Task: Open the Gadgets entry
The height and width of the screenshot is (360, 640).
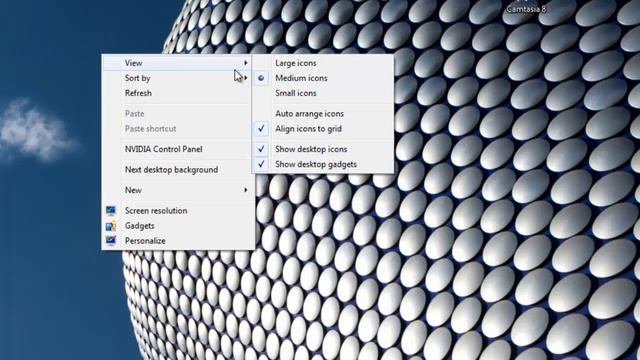Action: point(178,226)
